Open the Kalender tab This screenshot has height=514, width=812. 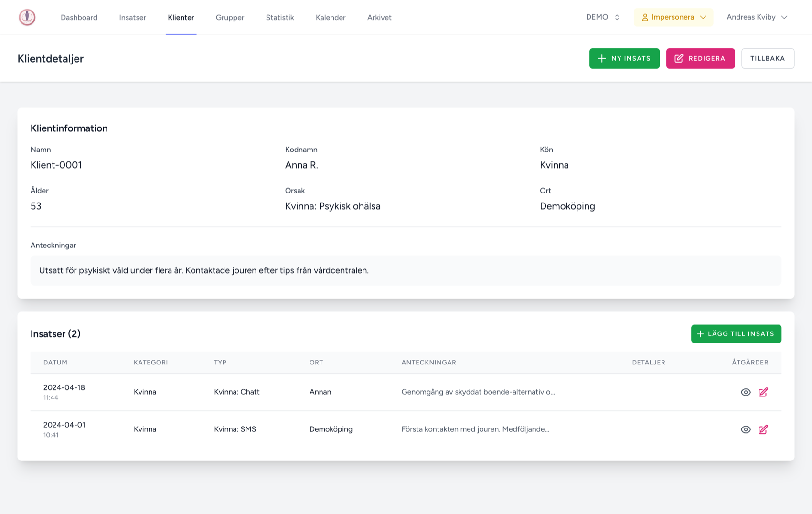click(x=331, y=18)
